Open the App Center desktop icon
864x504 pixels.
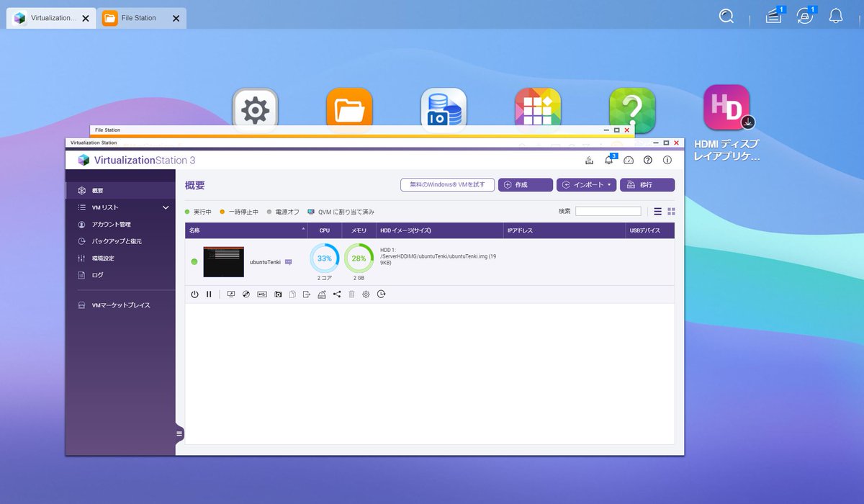538,110
